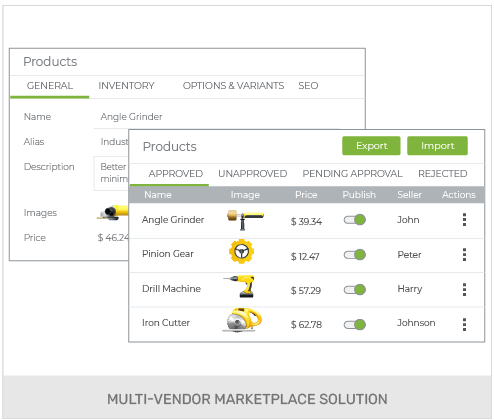
Task: Click the Seller column header
Action: (409, 195)
